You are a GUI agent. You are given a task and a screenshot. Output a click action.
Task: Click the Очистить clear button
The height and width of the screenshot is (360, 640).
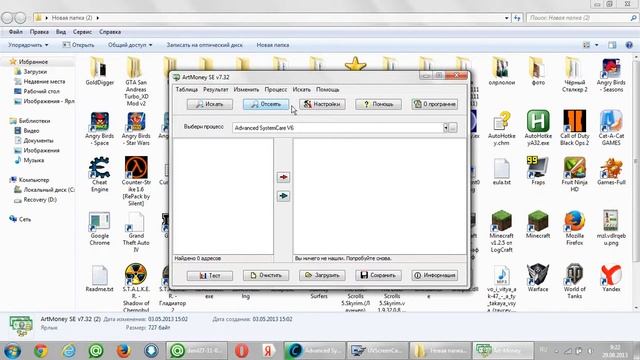[x=266, y=275]
